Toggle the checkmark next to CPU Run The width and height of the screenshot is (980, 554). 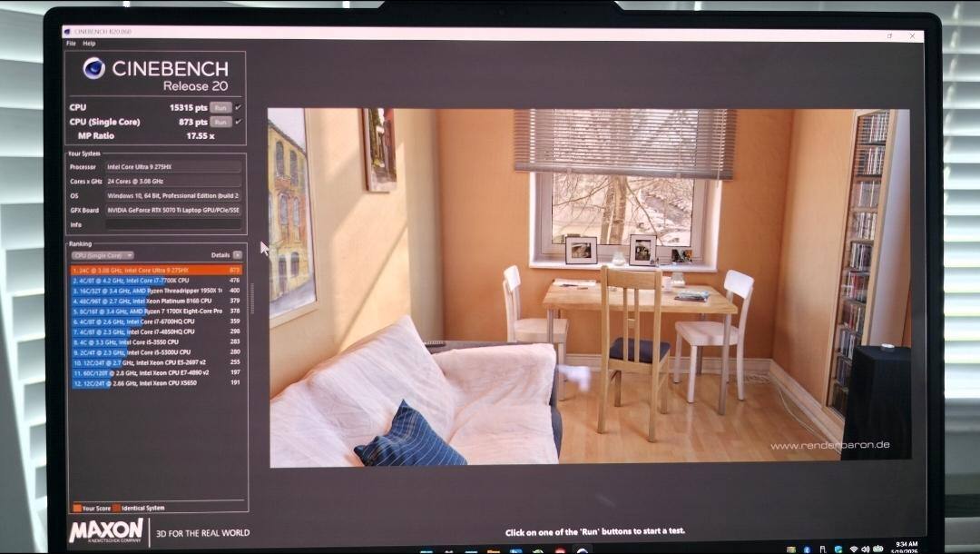pos(238,107)
